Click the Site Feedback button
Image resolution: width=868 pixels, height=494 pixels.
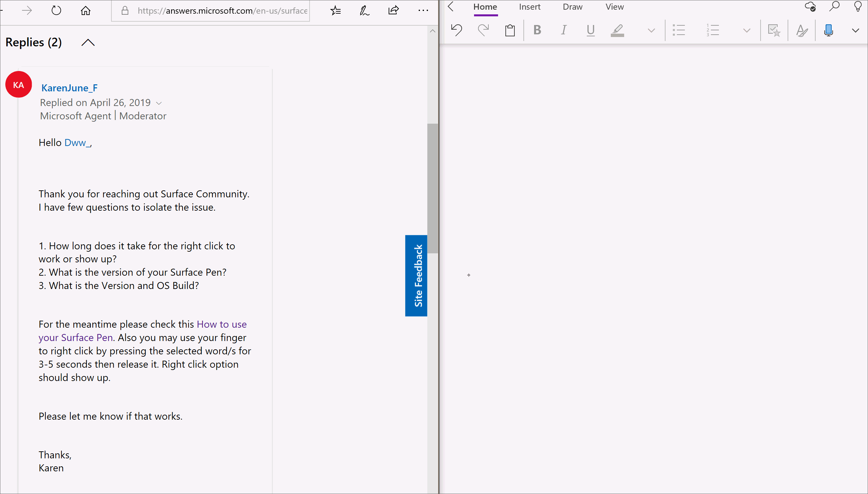pos(417,275)
